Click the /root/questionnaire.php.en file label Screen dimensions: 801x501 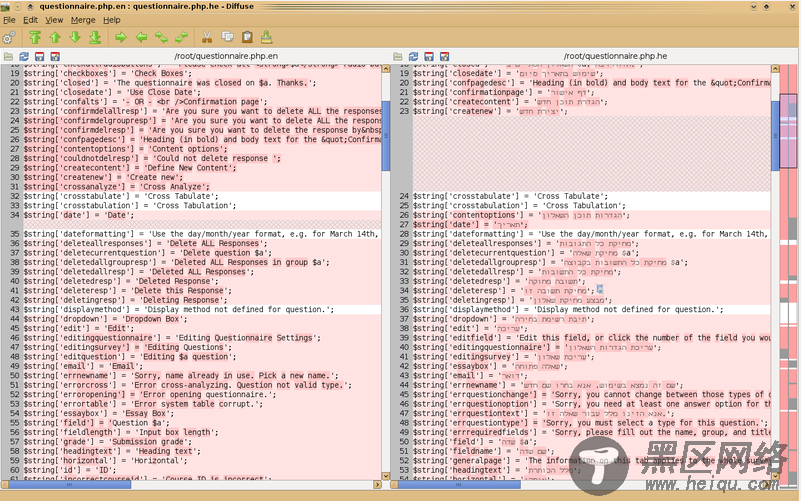tap(226, 56)
